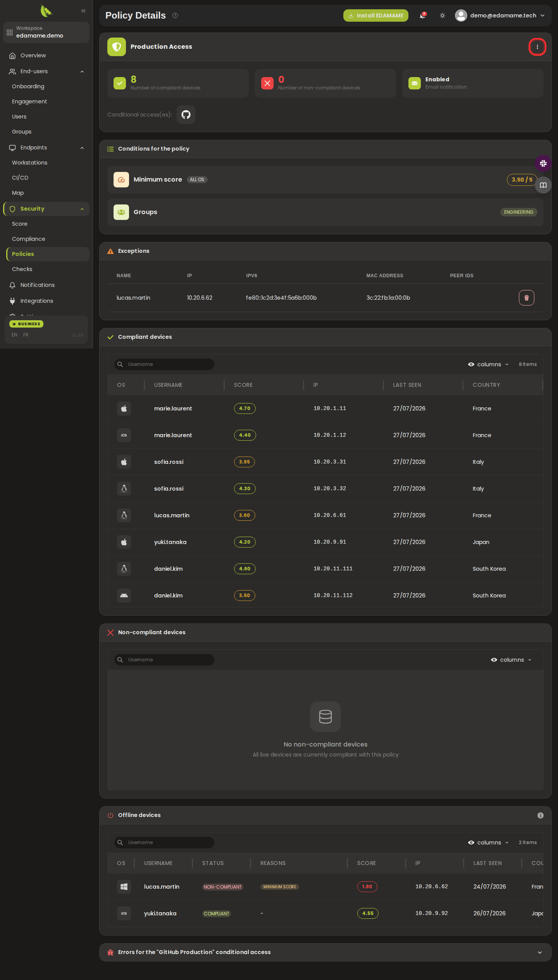558x980 pixels.
Task: Open the demo@edamame.tech account dropdown
Action: click(x=500, y=15)
